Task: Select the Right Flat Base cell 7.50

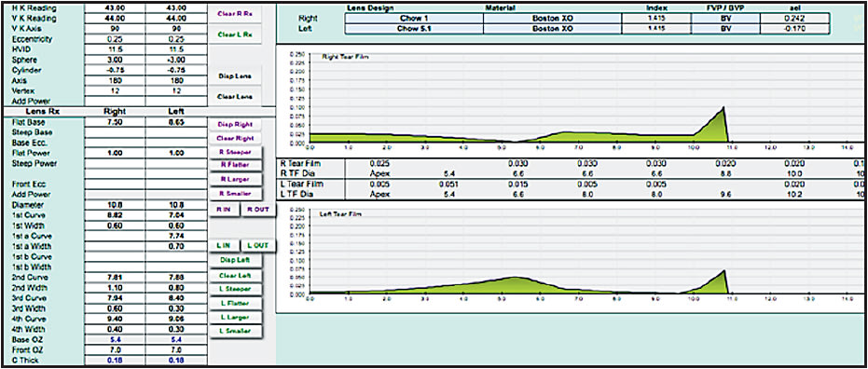Action: click(x=115, y=122)
